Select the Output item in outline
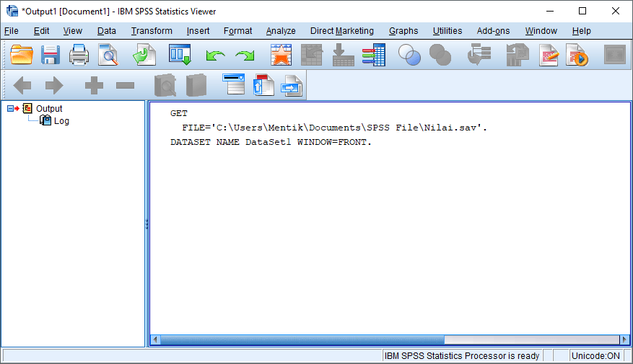Viewport: 633px width, 364px height. click(x=49, y=108)
